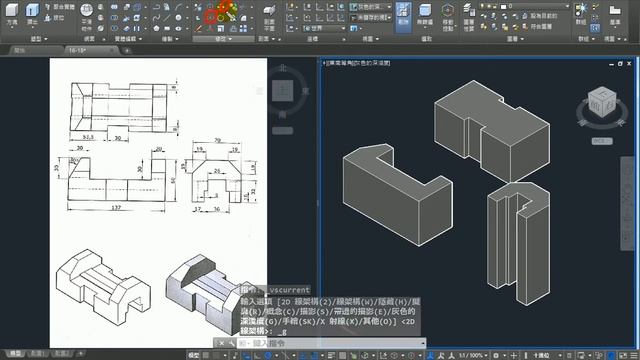Open the visual style dropdown 灰色的深...

pos(371,7)
